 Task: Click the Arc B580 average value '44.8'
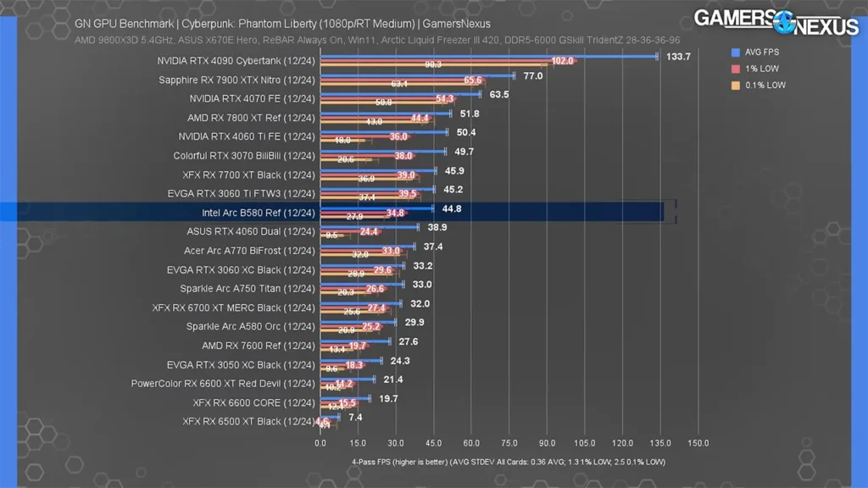pos(452,208)
